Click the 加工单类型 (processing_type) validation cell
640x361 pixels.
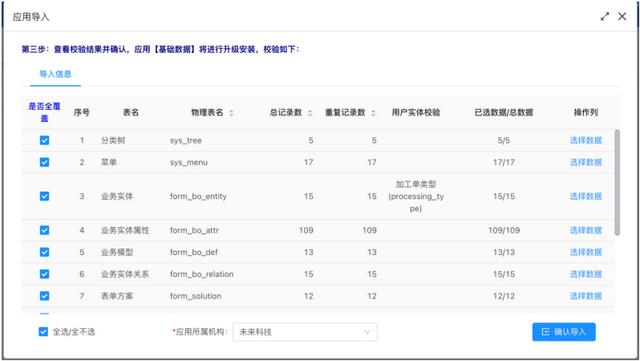click(x=416, y=196)
